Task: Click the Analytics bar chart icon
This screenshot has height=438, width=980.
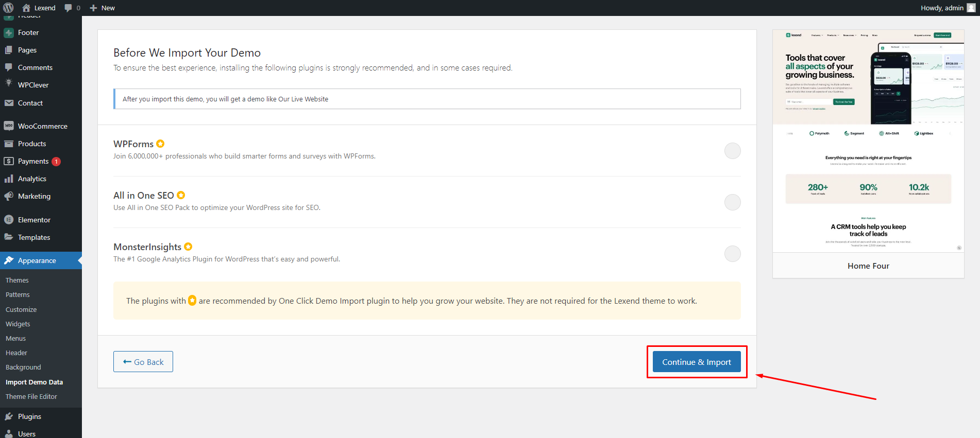Action: tap(9, 179)
